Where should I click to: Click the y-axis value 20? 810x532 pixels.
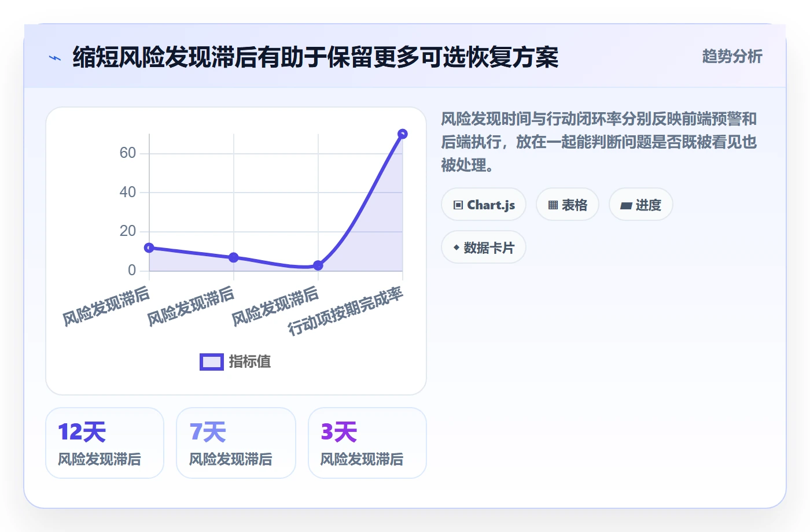[x=128, y=231]
